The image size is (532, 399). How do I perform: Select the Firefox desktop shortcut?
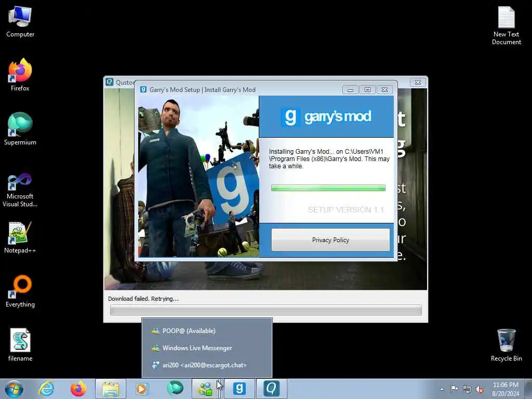(20, 75)
